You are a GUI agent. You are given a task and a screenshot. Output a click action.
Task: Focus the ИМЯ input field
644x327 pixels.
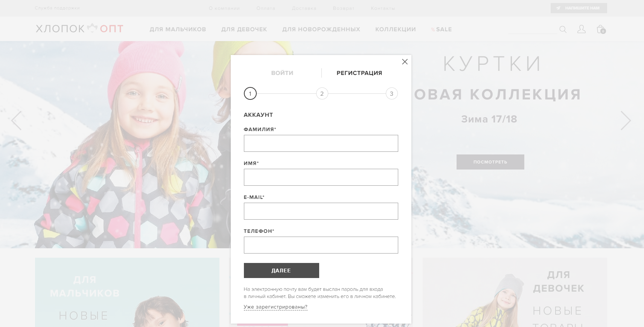(321, 177)
